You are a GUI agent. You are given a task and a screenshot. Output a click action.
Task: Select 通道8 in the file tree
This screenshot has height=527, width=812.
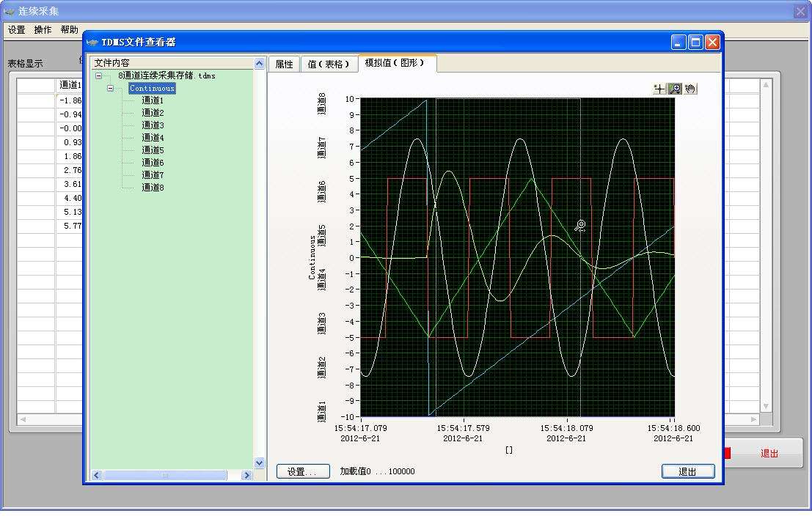(153, 188)
